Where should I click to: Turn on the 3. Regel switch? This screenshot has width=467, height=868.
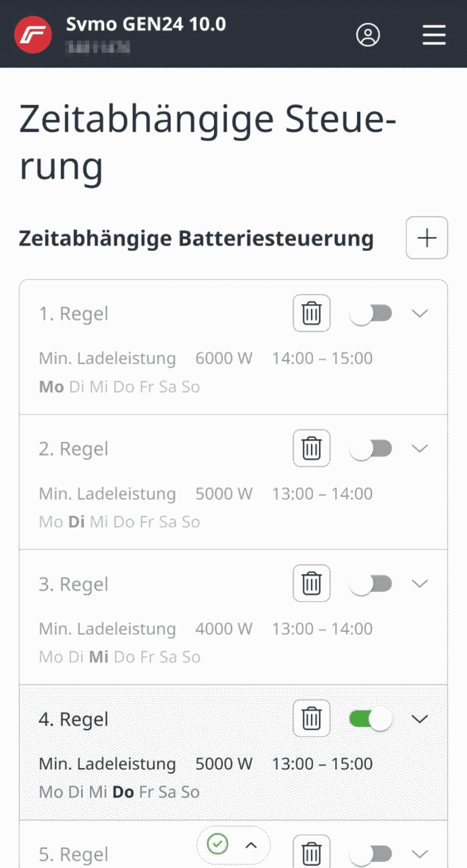point(371,584)
